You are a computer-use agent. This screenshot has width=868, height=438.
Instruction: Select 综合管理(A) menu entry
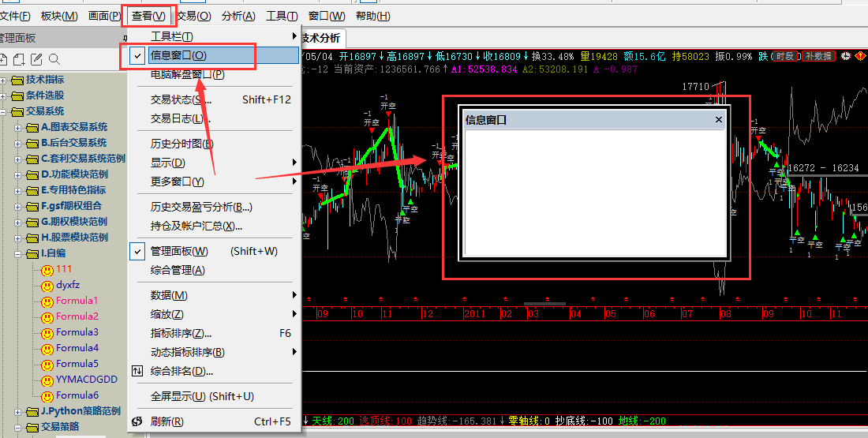point(215,270)
